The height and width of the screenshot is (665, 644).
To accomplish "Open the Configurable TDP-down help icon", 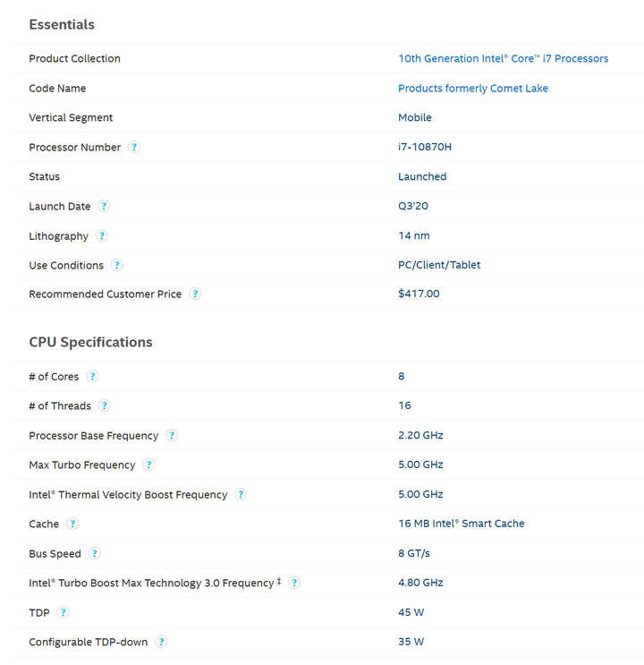I will pos(161,642).
